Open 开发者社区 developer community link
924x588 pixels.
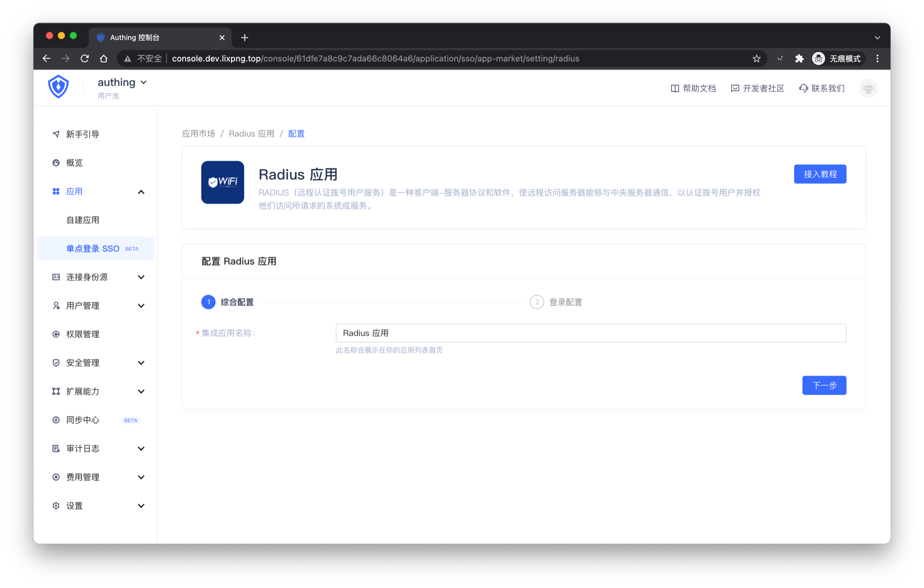[757, 89]
